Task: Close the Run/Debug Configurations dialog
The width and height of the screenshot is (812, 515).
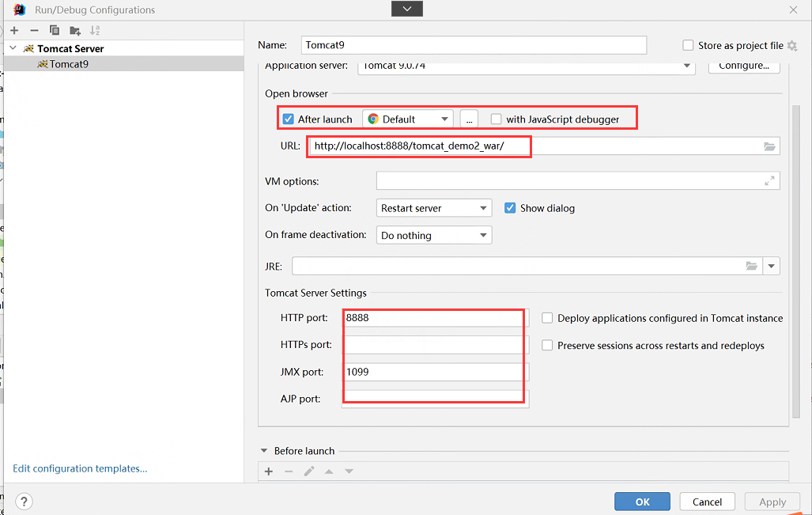Action: 793,9
